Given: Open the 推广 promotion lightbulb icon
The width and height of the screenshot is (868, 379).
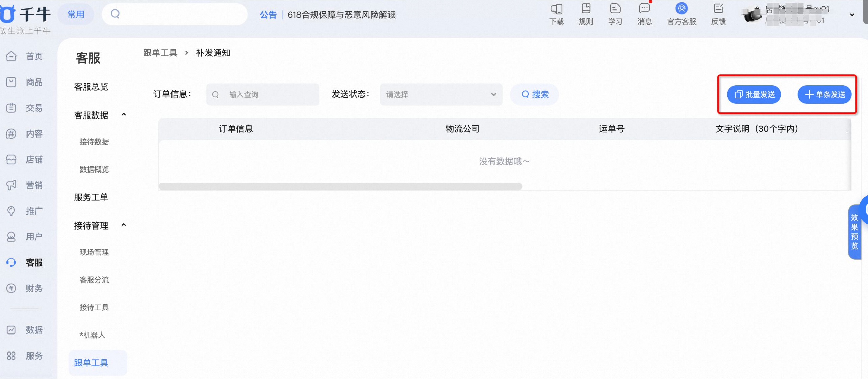Looking at the screenshot, I should [11, 211].
